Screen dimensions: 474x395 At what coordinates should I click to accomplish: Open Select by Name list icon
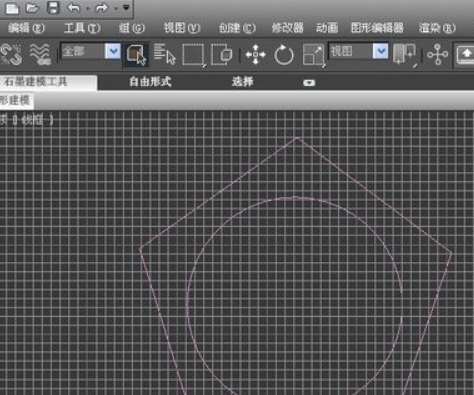click(165, 54)
